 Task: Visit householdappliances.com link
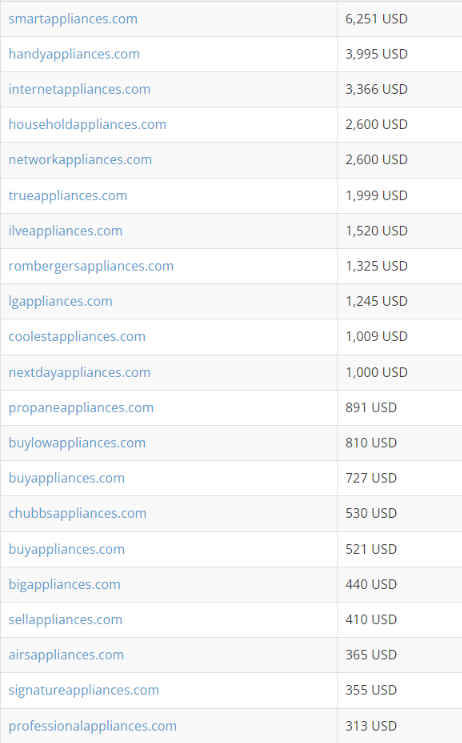point(88,124)
